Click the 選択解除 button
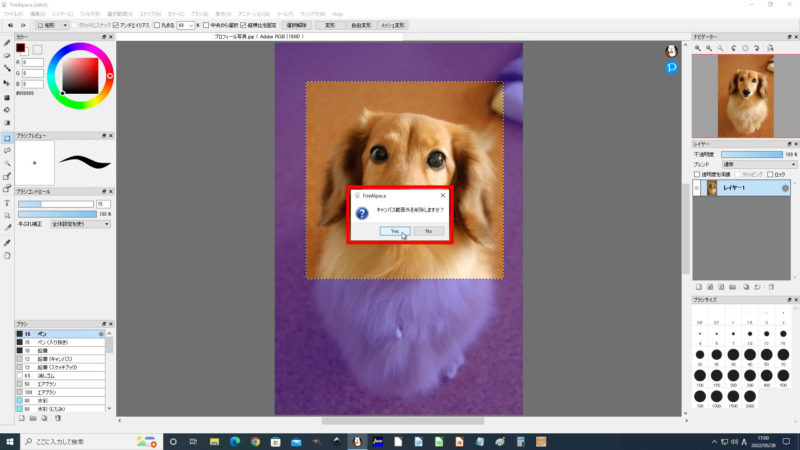The height and width of the screenshot is (450, 800). coord(296,25)
